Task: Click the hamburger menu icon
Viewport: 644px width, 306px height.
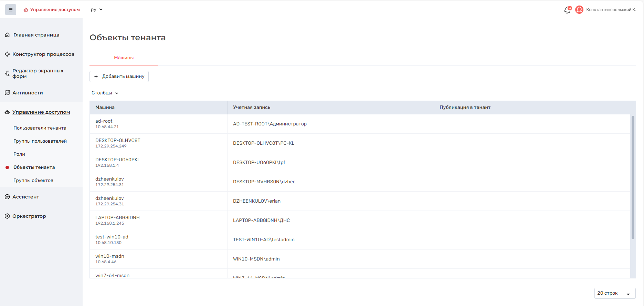Action: tap(11, 10)
